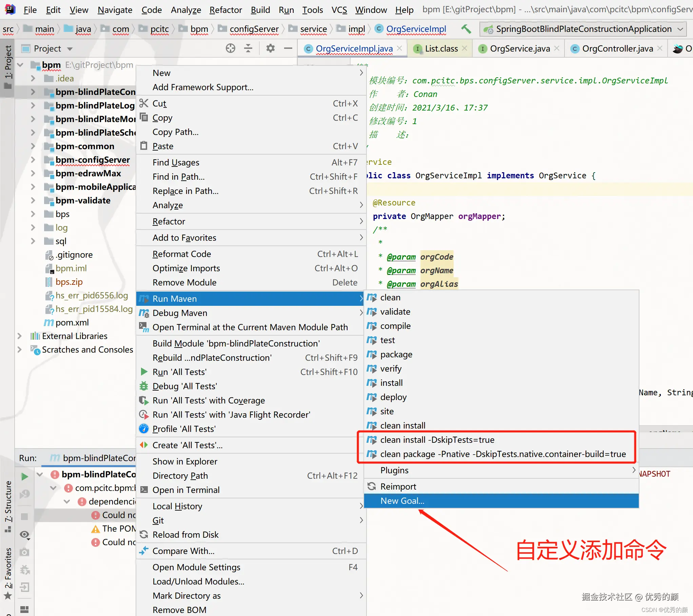This screenshot has height=616, width=693.
Task: Click the hammer Build Project icon
Action: click(467, 29)
